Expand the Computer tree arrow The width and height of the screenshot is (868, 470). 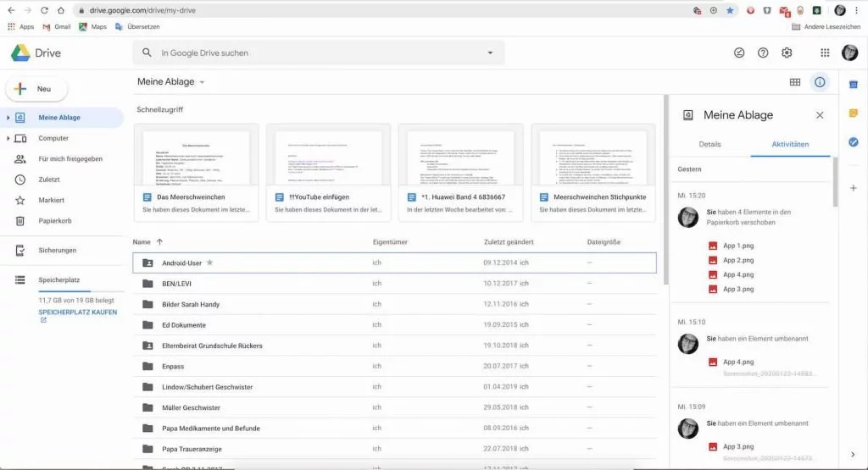8,138
